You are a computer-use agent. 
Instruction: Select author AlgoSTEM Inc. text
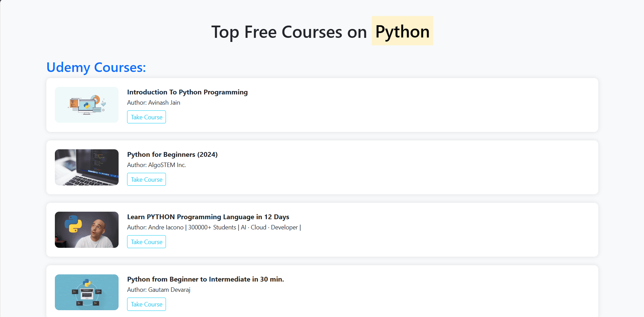pos(156,165)
